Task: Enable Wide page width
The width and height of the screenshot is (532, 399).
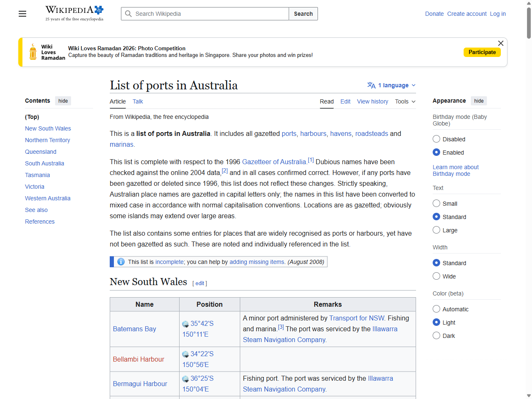Action: pos(436,276)
